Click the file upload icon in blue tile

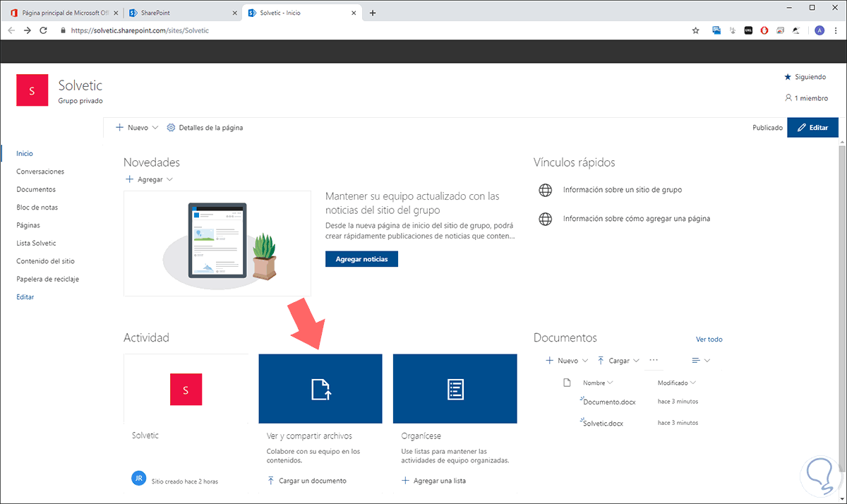tap(321, 389)
